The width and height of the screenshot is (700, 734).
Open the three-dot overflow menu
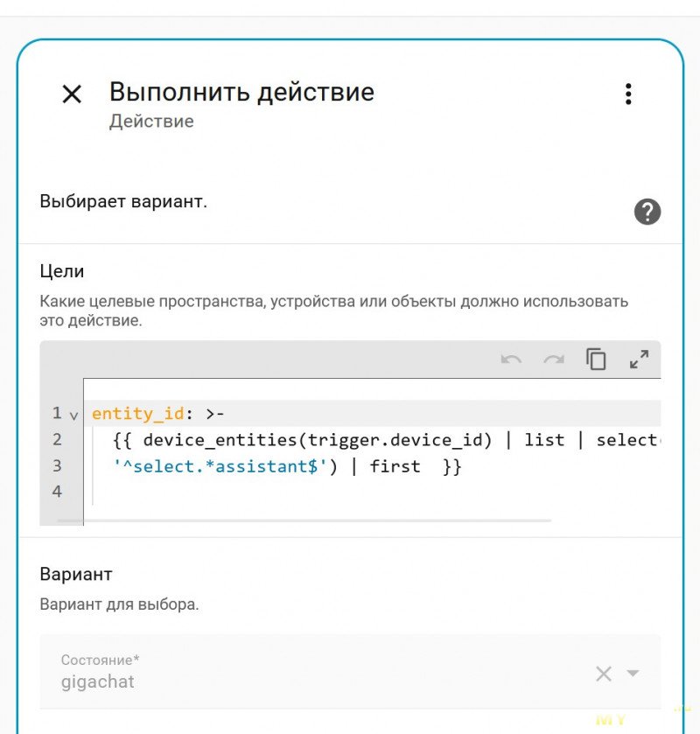coord(627,94)
